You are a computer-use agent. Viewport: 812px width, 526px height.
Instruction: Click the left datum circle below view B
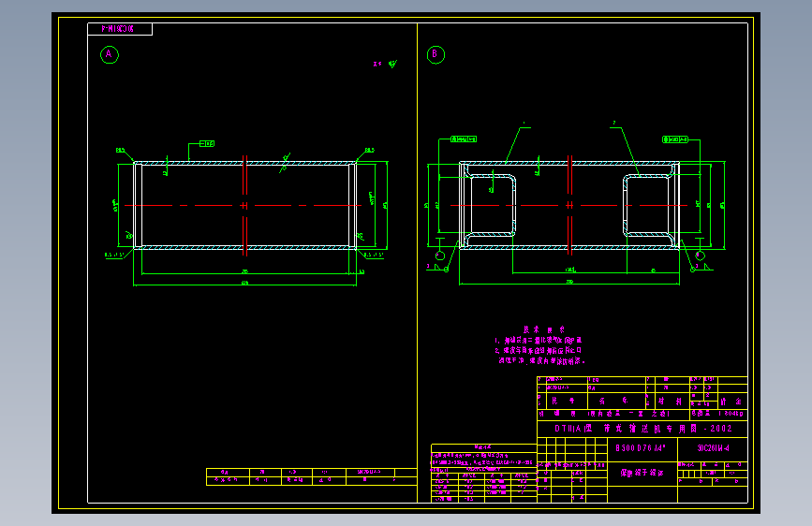pyautogui.click(x=440, y=256)
